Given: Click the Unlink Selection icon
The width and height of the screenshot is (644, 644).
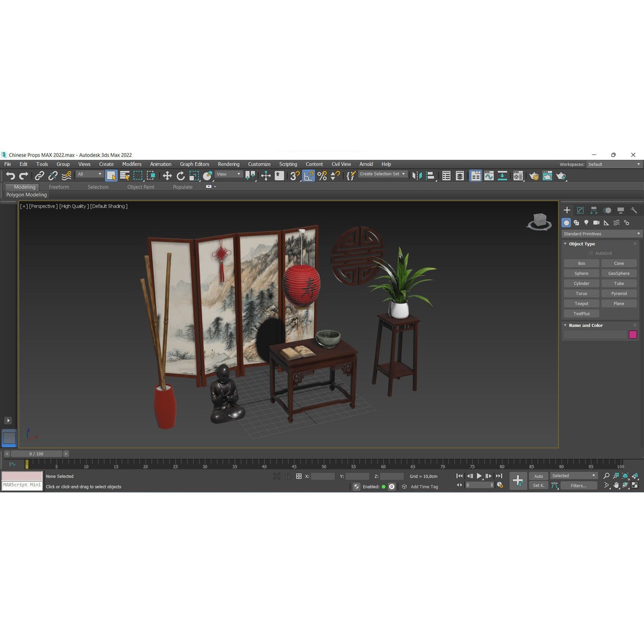Looking at the screenshot, I should pyautogui.click(x=53, y=176).
